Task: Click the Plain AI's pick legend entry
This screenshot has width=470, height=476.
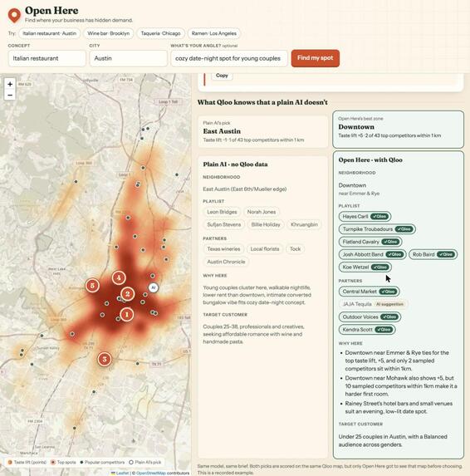Action: [x=145, y=463]
